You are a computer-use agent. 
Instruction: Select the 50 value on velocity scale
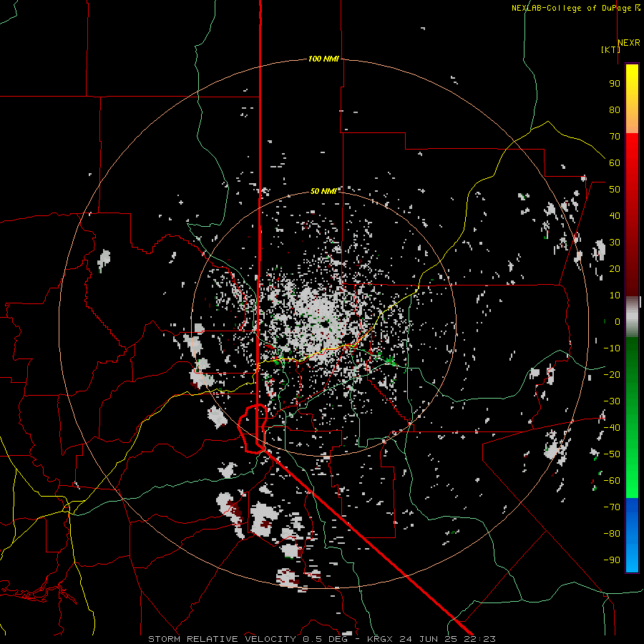[615, 190]
